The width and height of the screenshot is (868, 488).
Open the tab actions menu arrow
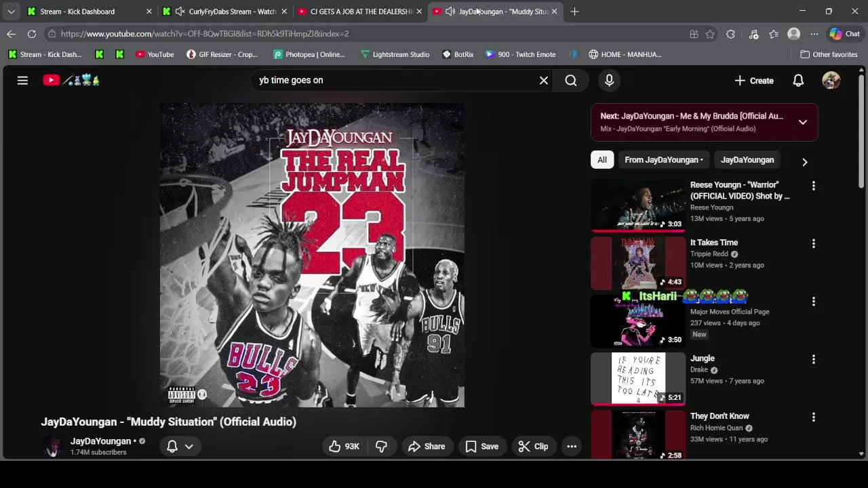tap(11, 12)
